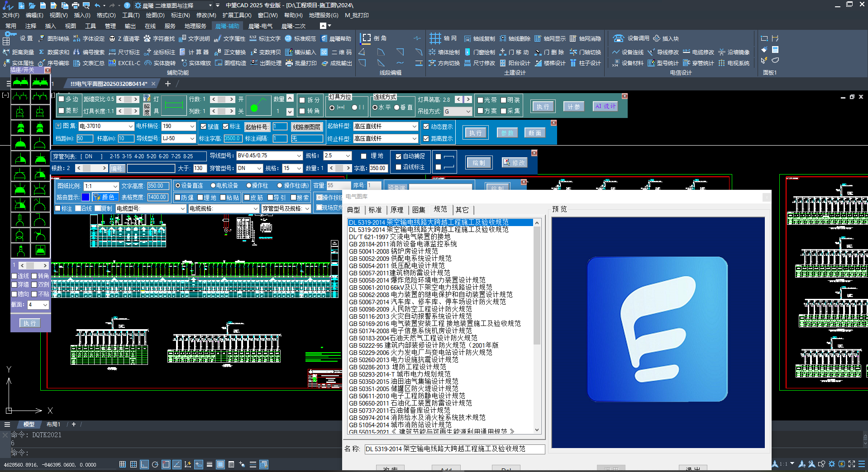This screenshot has width=868, height=472.
Task: Enable the 防爆 checkbox
Action: click(x=178, y=198)
